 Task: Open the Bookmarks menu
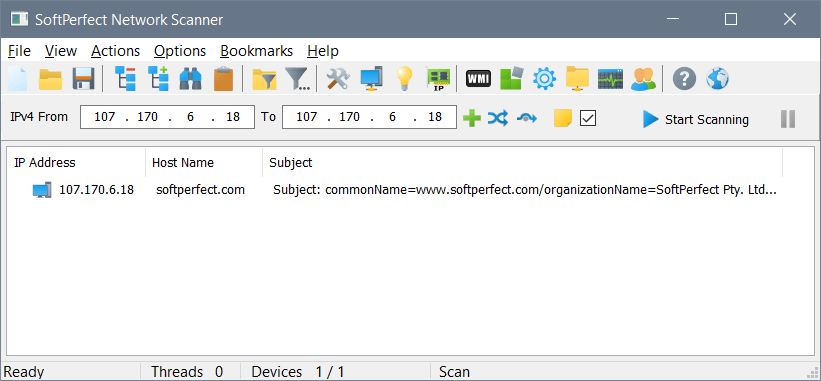tap(257, 51)
